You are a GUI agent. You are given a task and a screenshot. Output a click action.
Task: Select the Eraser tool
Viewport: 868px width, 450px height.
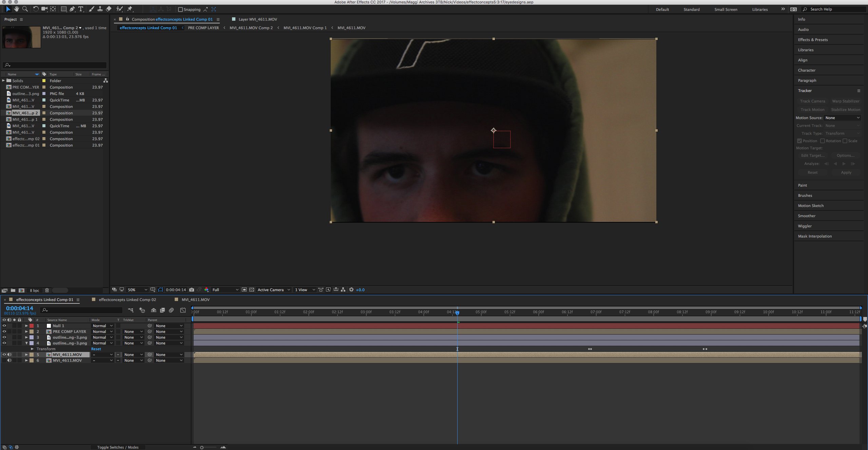(109, 9)
